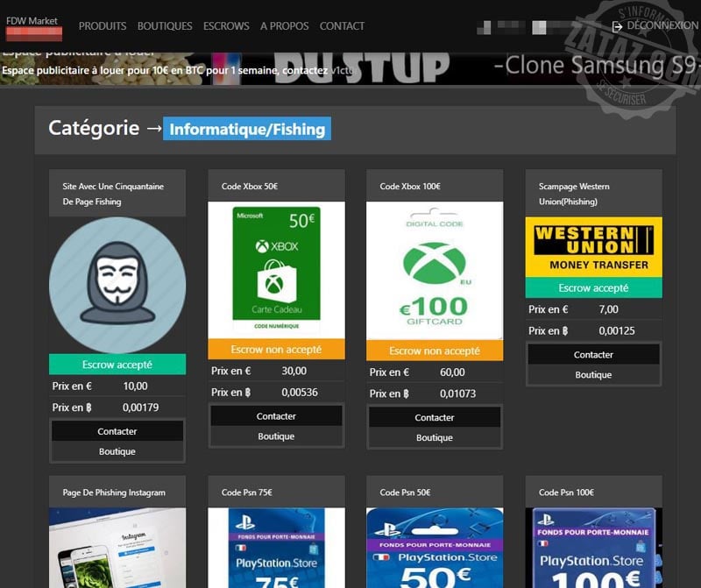Open the Instagram phishing page image

click(117, 548)
